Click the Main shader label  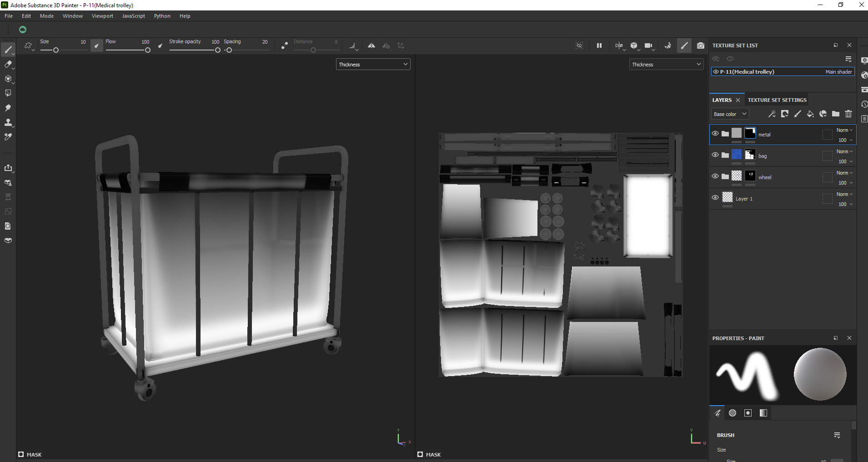tap(838, 72)
